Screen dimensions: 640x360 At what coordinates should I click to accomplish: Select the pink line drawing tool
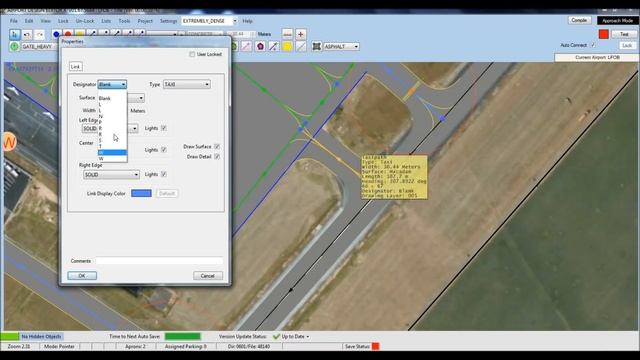pyautogui.click(x=247, y=47)
